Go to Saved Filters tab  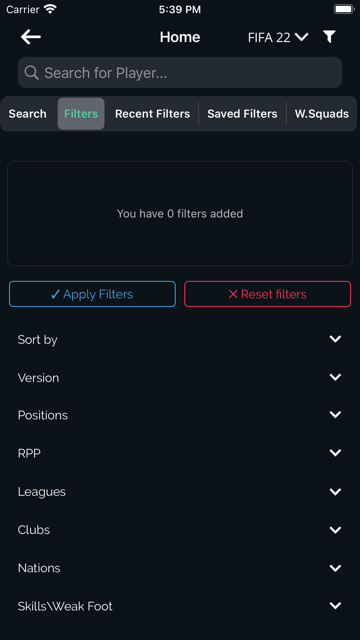(242, 114)
